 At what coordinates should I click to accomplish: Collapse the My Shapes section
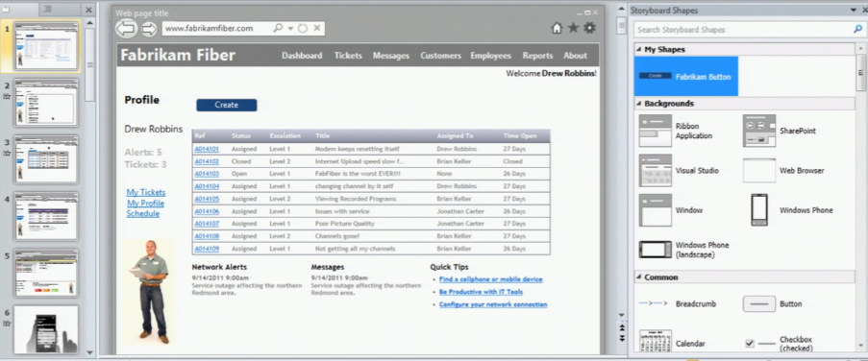point(638,50)
